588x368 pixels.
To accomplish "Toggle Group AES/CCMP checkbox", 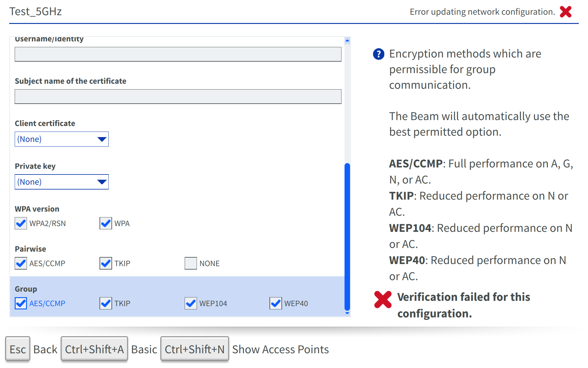I will [x=21, y=303].
